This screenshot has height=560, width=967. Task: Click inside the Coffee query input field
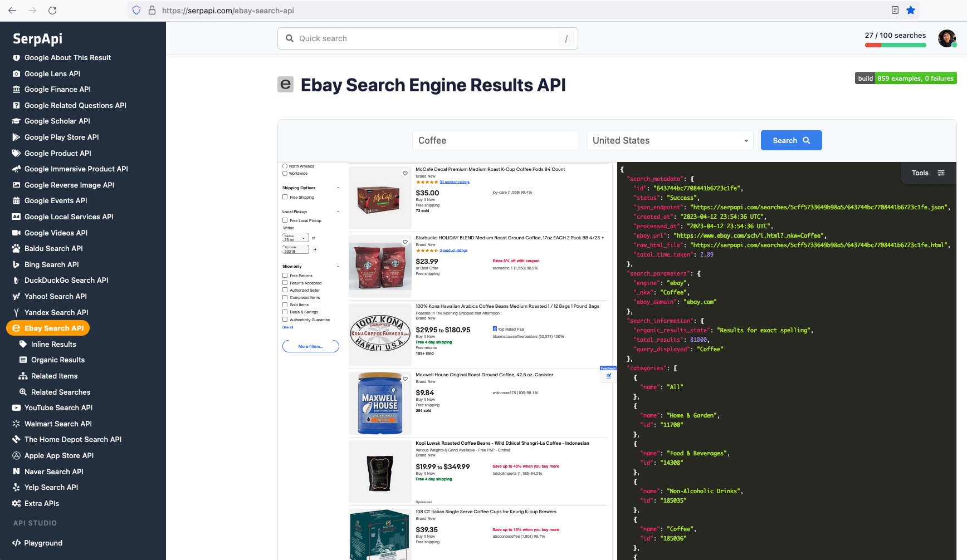pos(495,140)
